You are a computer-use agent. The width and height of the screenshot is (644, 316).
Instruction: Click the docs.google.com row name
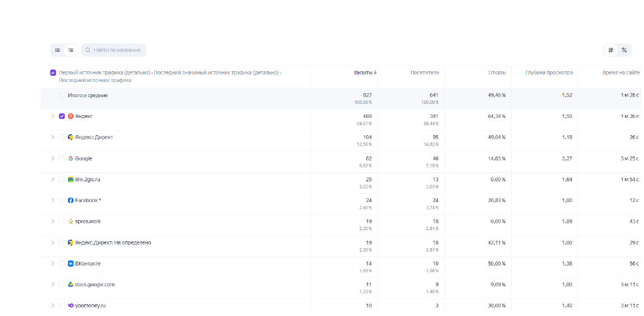95,285
